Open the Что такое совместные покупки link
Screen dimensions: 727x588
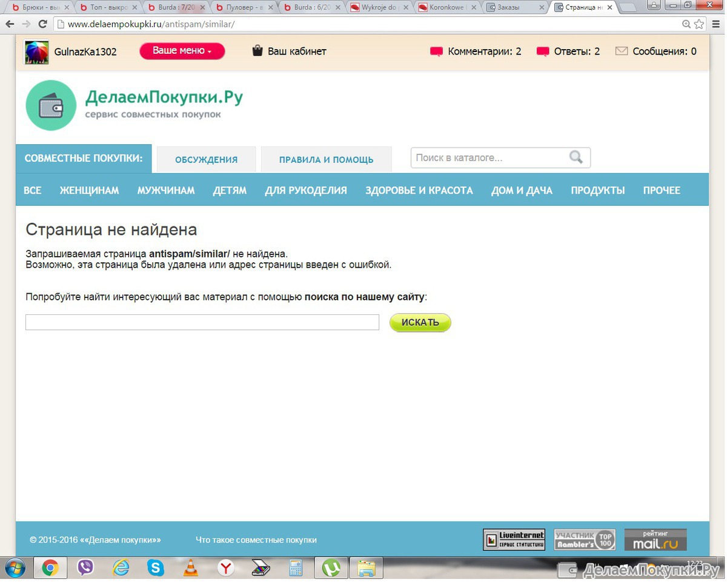(x=256, y=540)
